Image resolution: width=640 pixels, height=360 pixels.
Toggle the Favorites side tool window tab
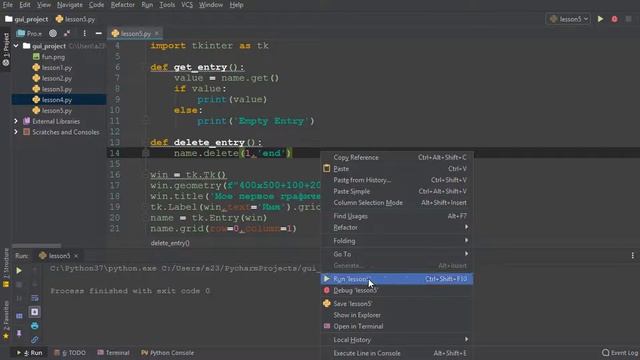(6, 320)
